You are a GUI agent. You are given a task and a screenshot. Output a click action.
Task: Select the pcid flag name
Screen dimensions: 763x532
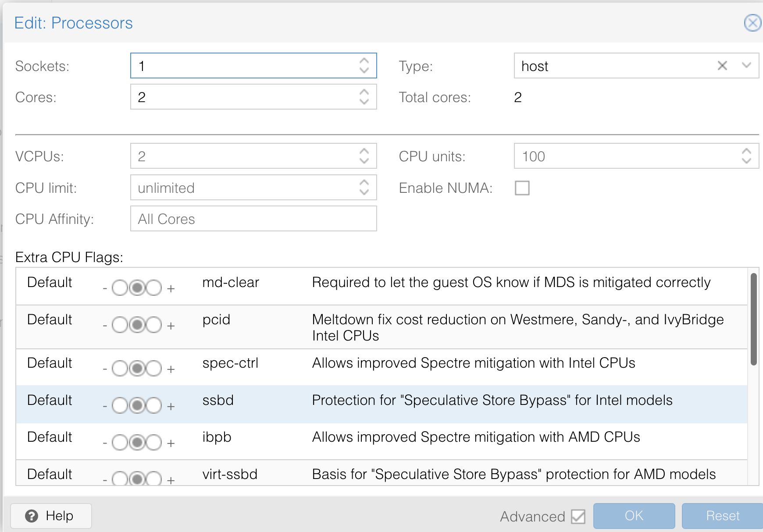216,319
